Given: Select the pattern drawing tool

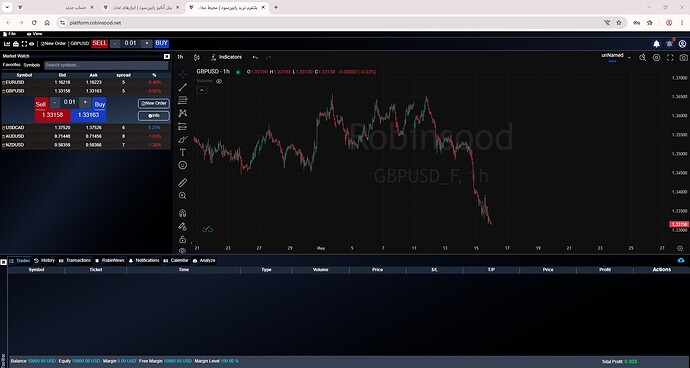Looking at the screenshot, I should (x=183, y=114).
